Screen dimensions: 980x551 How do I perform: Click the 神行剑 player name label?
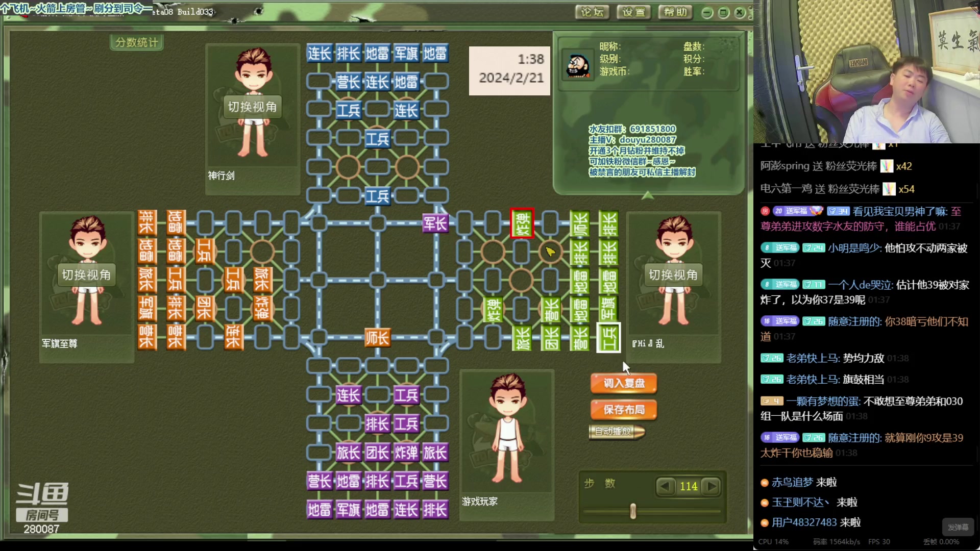click(221, 176)
